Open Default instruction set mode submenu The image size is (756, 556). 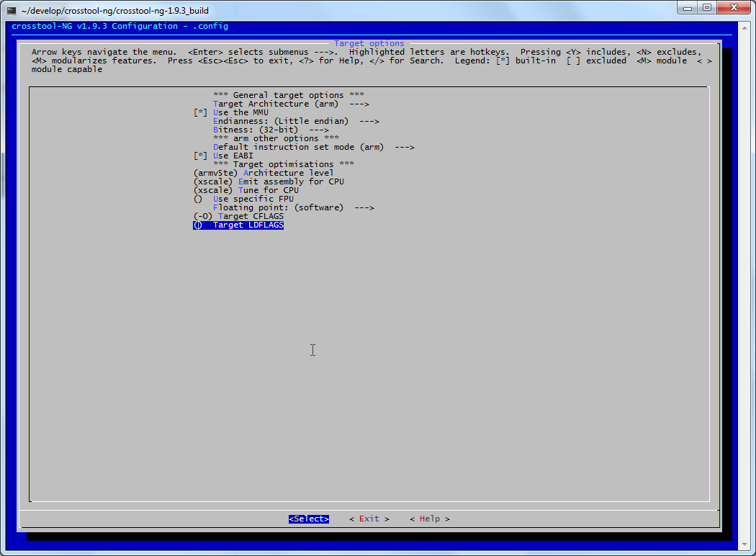coord(314,147)
